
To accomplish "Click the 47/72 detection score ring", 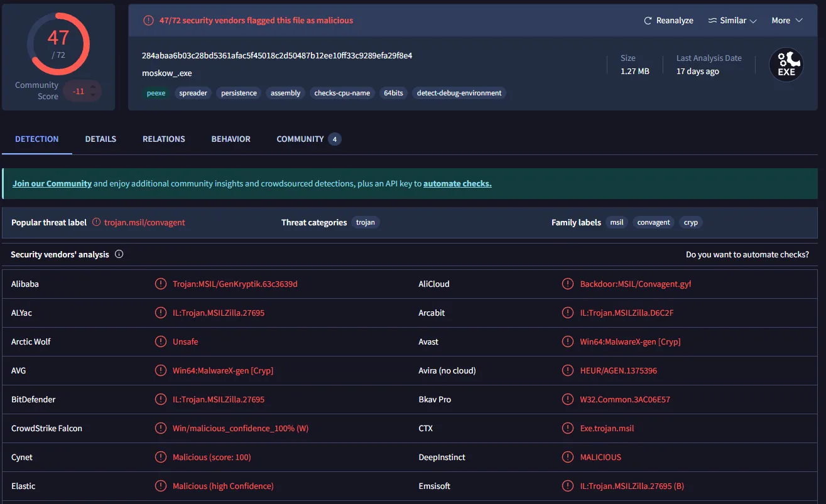I will tap(58, 43).
